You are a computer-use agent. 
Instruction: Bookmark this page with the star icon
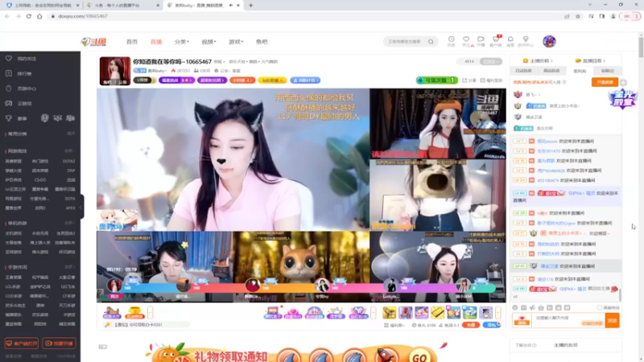pyautogui.click(x=578, y=16)
